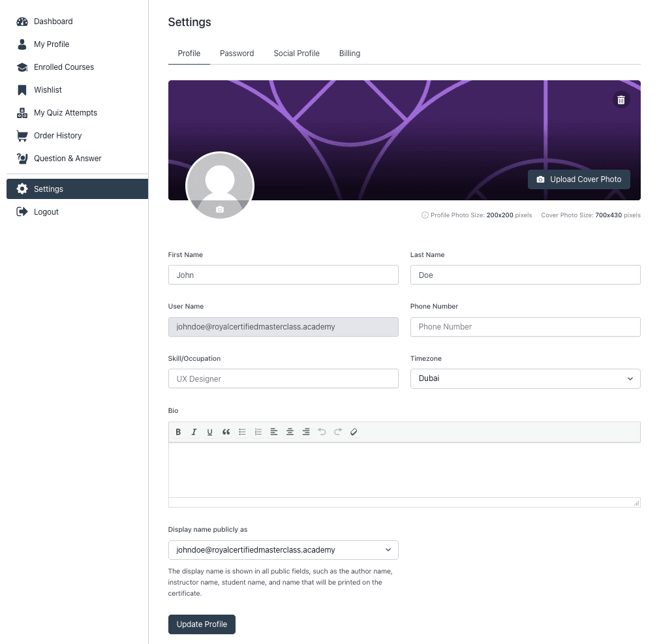This screenshot has width=659, height=644.
Task: Insert a blockquote in the Bio editor
Action: coord(226,431)
